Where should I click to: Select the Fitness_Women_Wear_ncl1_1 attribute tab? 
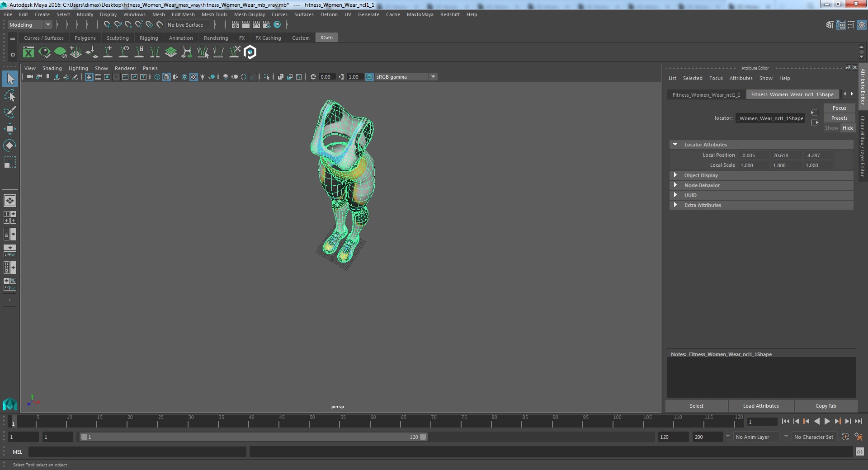coord(706,95)
